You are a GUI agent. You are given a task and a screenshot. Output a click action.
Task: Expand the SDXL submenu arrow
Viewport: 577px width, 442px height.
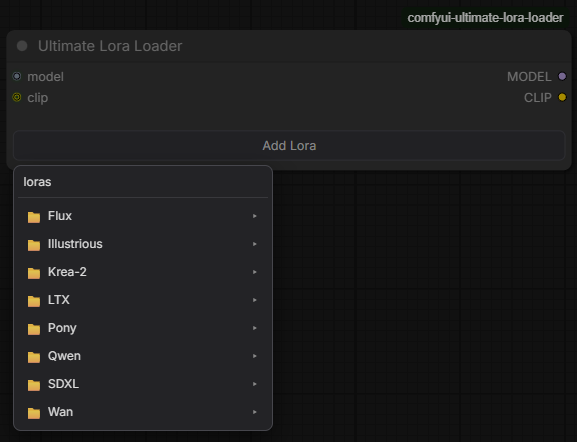255,384
